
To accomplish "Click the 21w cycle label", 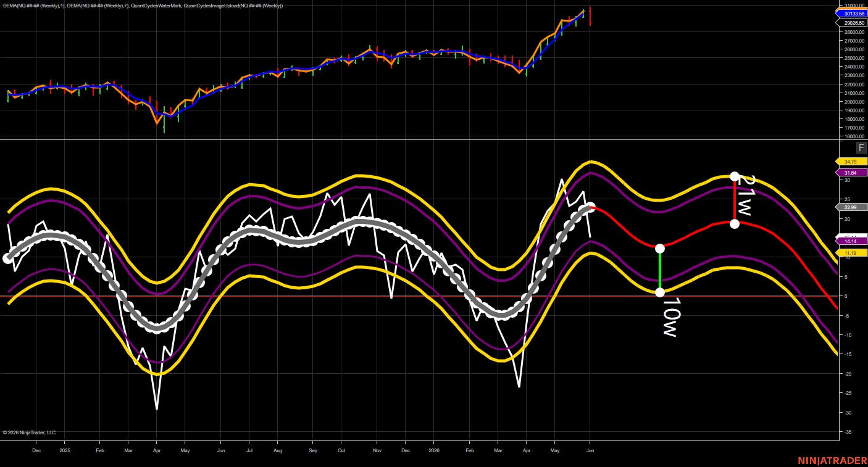I will point(747,196).
